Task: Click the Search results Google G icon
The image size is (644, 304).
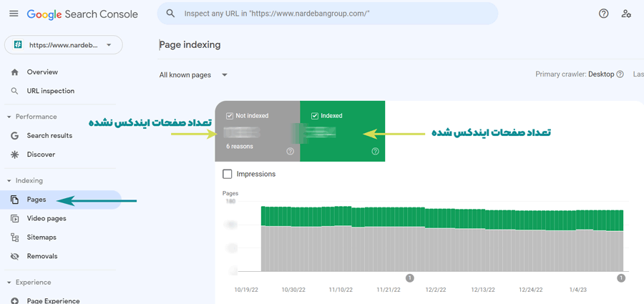Action: click(15, 136)
